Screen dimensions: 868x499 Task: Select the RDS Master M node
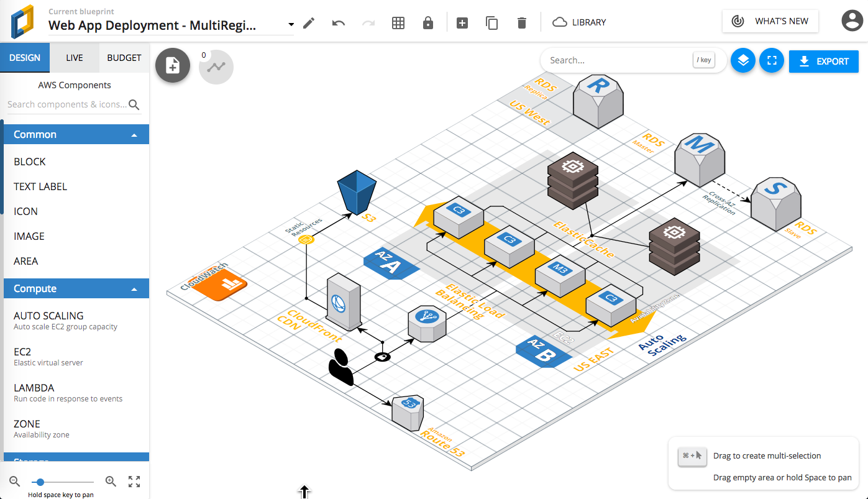tap(700, 158)
